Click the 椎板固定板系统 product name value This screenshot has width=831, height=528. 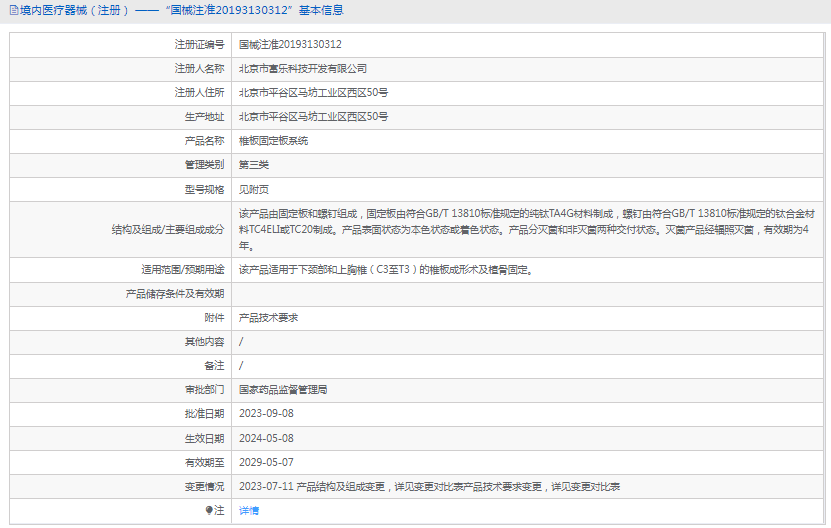tap(273, 140)
